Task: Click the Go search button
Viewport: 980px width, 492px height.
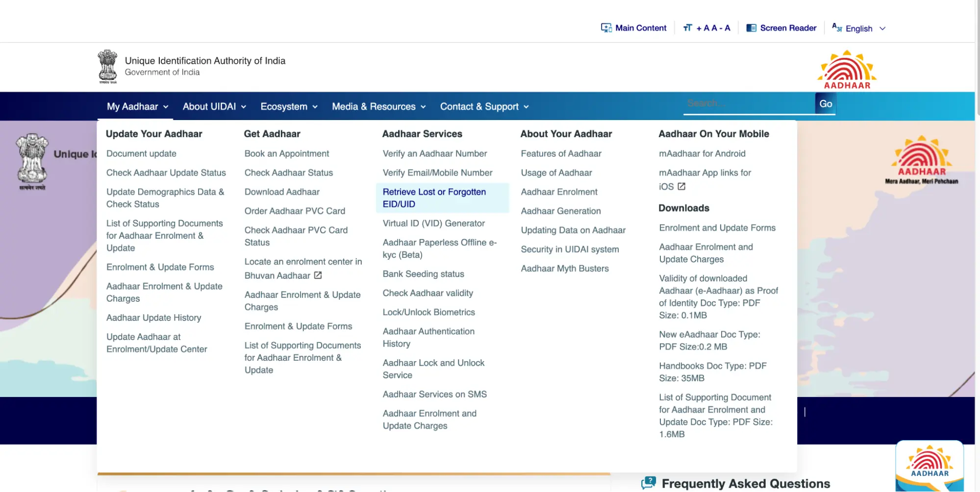Action: 826,103
